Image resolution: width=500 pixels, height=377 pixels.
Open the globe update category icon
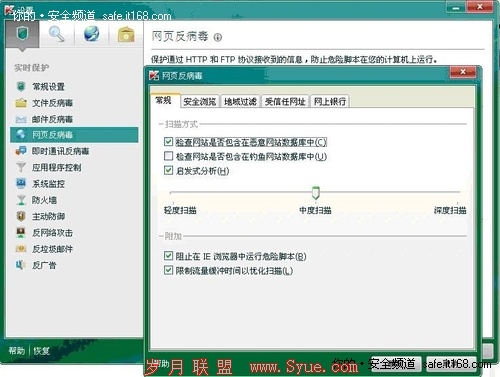tap(91, 34)
